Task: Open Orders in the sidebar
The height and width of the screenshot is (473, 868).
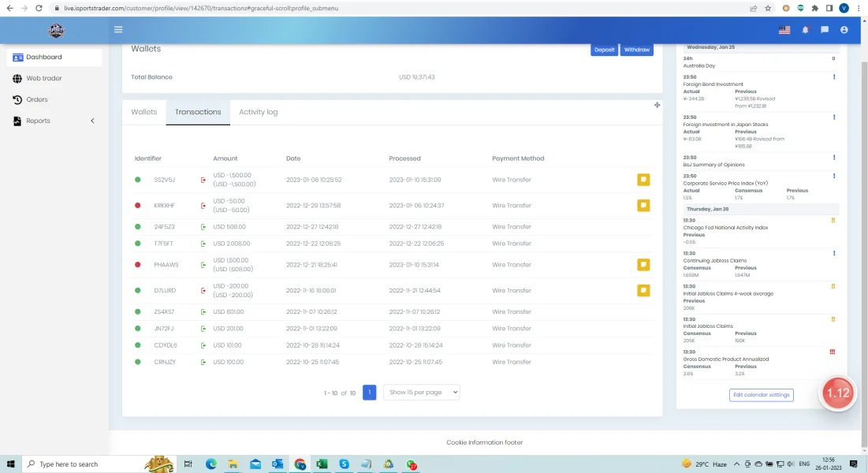Action: pos(37,99)
